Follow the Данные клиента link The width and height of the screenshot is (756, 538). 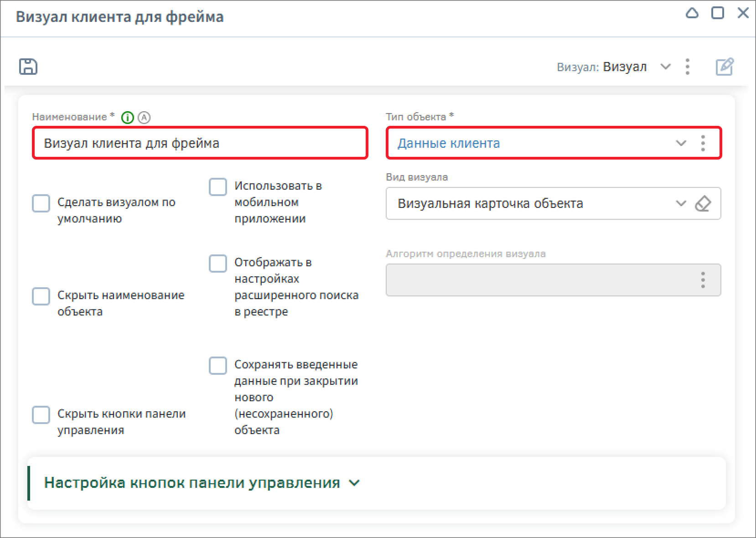tap(449, 143)
